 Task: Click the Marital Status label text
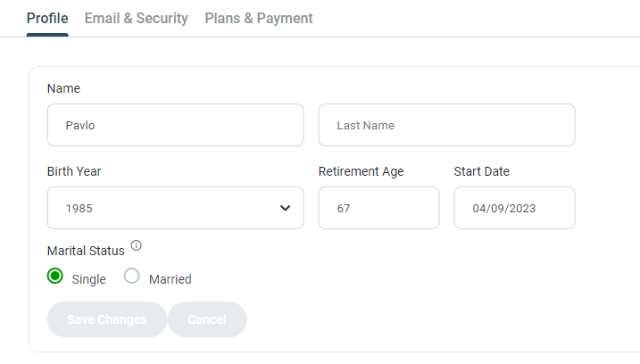pos(86,251)
